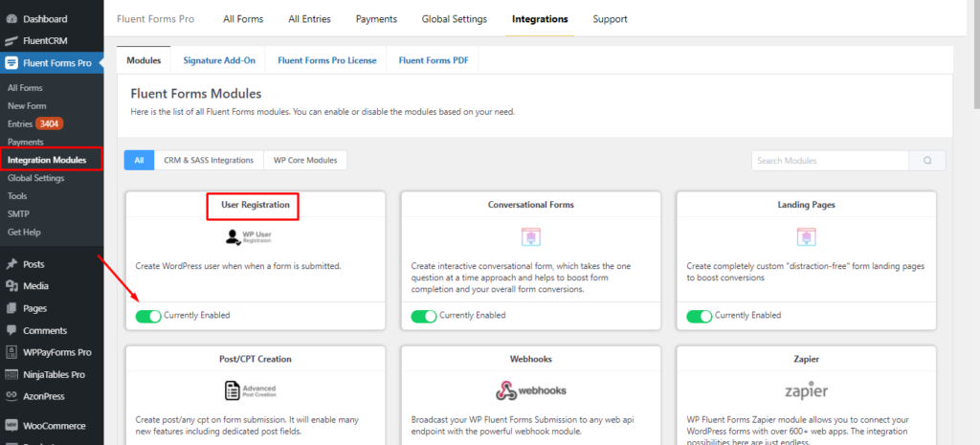
Task: Click the WPPayForms Pro icon
Action: 11,352
